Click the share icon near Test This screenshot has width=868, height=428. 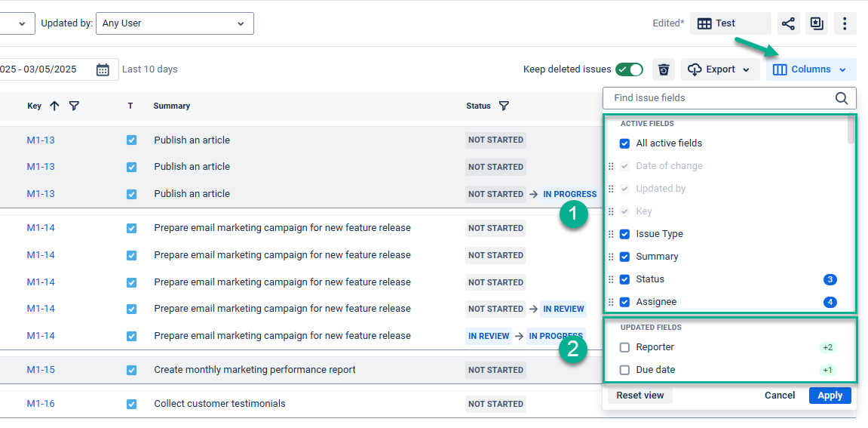pyautogui.click(x=788, y=23)
